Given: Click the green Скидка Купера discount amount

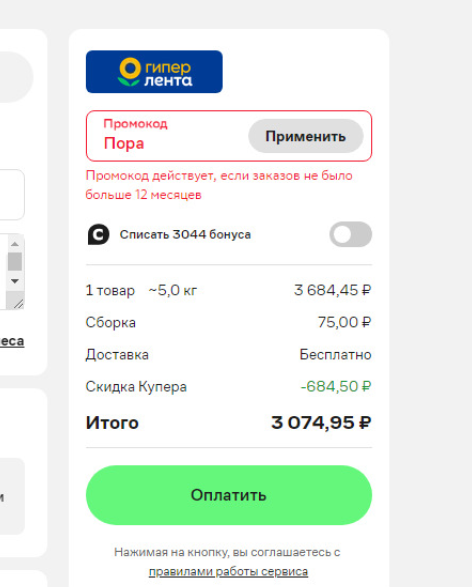Looking at the screenshot, I should (336, 386).
